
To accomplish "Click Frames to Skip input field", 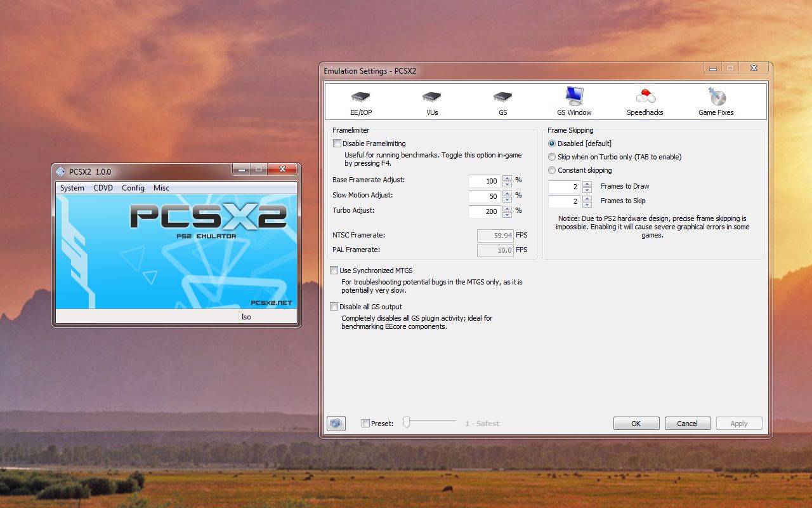I will click(565, 201).
